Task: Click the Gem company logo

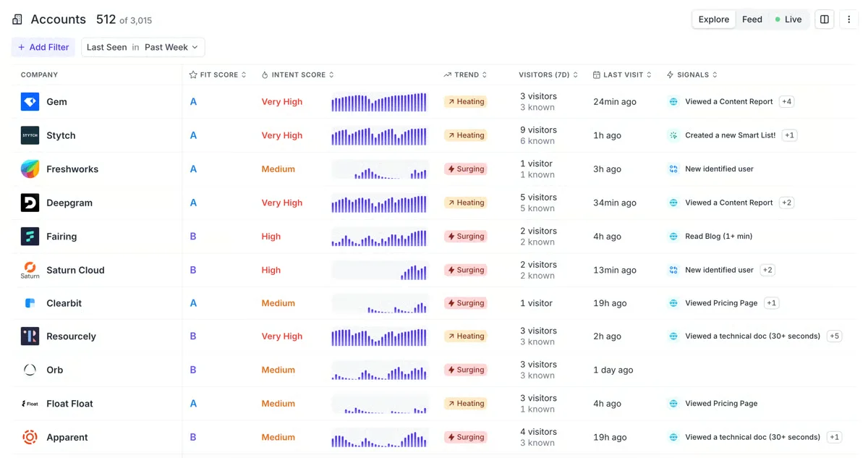Action: point(30,102)
